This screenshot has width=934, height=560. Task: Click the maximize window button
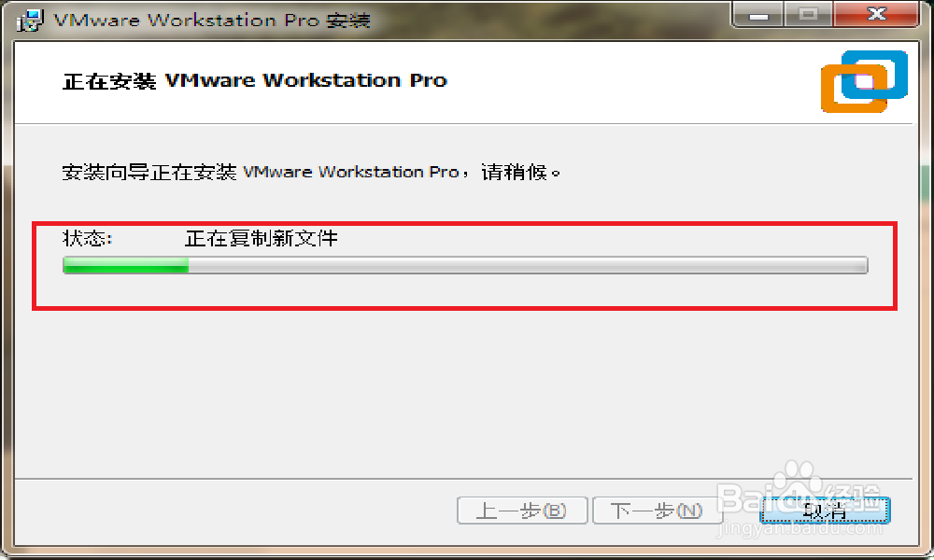[808, 14]
